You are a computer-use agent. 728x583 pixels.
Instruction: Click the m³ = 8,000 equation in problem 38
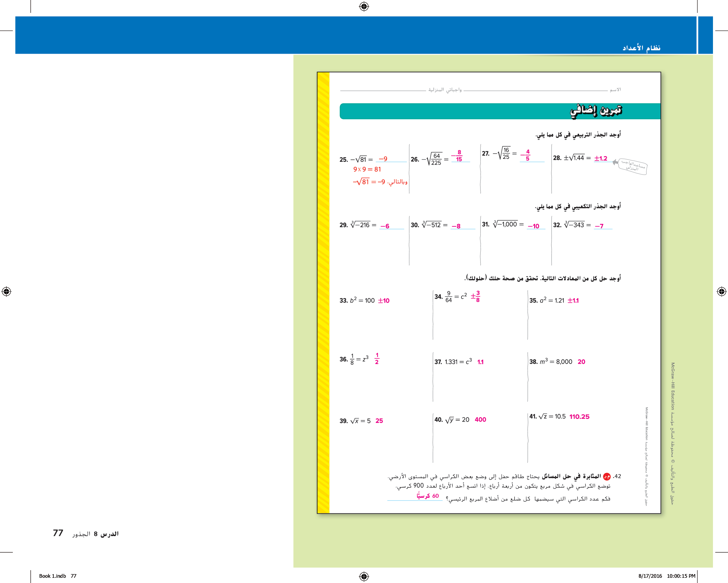pyautogui.click(x=556, y=362)
